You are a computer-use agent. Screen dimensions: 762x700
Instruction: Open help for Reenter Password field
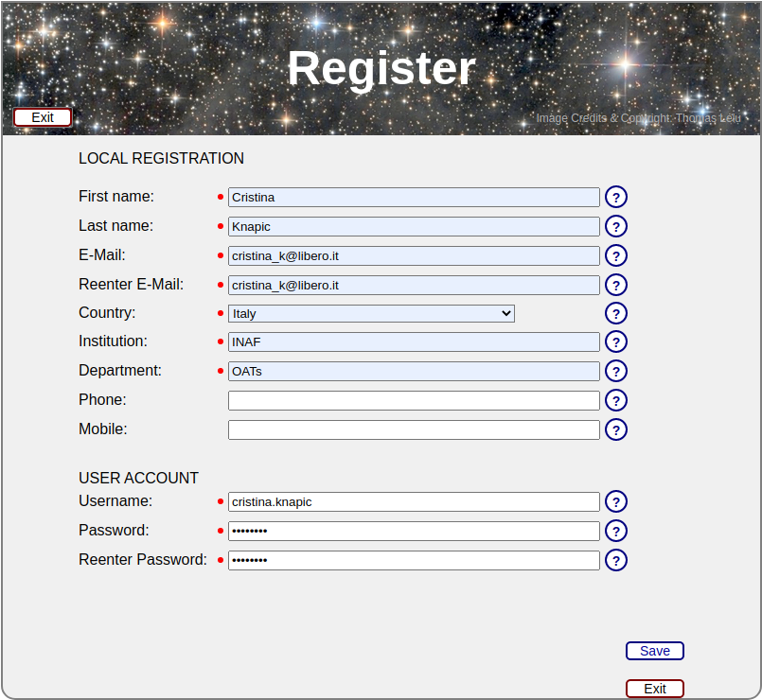click(616, 560)
